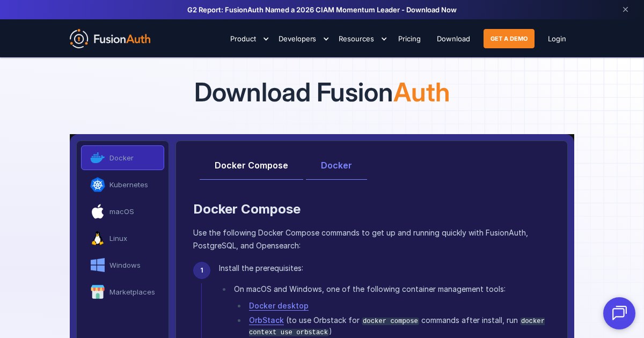
Task: Click the Apple macOS icon
Action: [x=98, y=211]
